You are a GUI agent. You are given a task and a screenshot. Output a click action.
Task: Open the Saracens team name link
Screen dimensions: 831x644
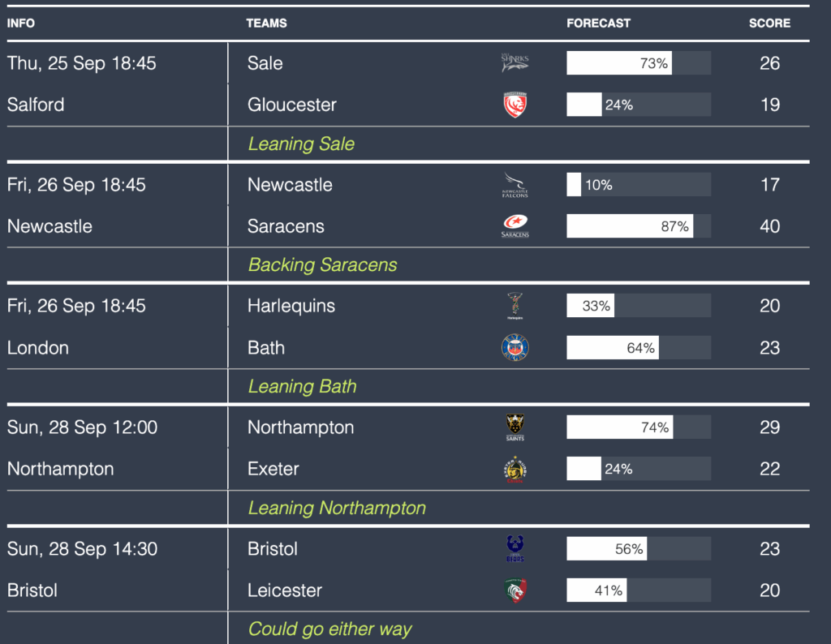point(286,226)
